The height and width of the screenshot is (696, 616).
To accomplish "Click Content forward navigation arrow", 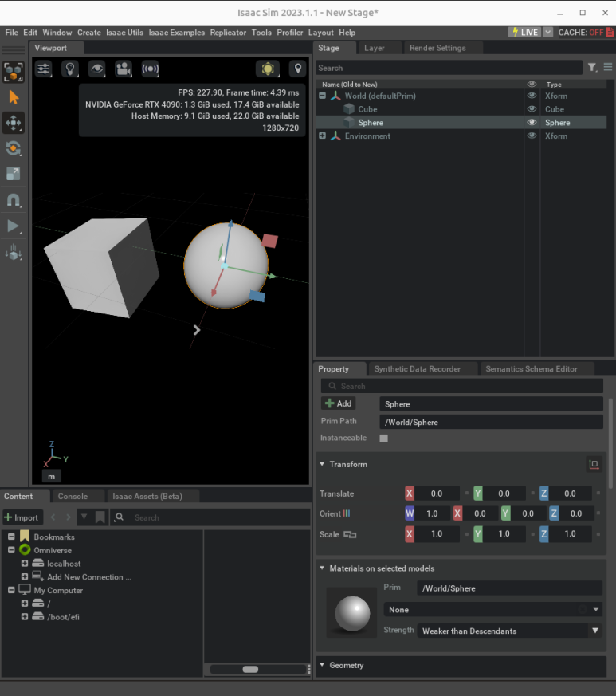I will (x=68, y=517).
